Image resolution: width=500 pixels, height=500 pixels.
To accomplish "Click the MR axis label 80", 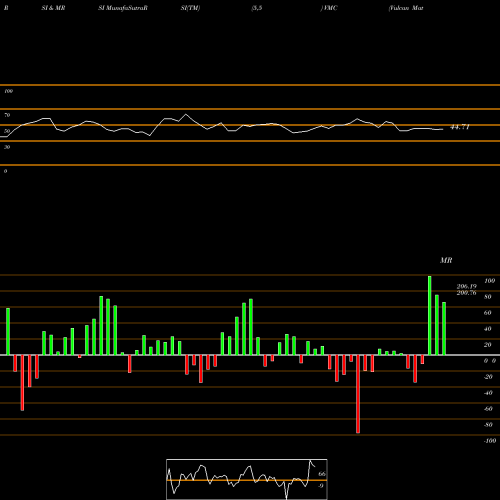I will [x=488, y=297].
